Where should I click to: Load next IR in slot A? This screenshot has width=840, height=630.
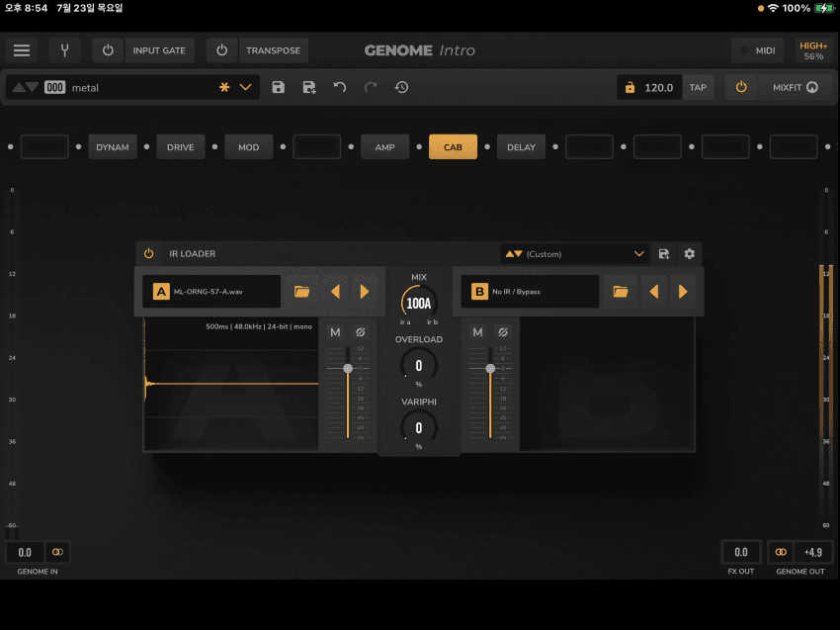tap(365, 292)
